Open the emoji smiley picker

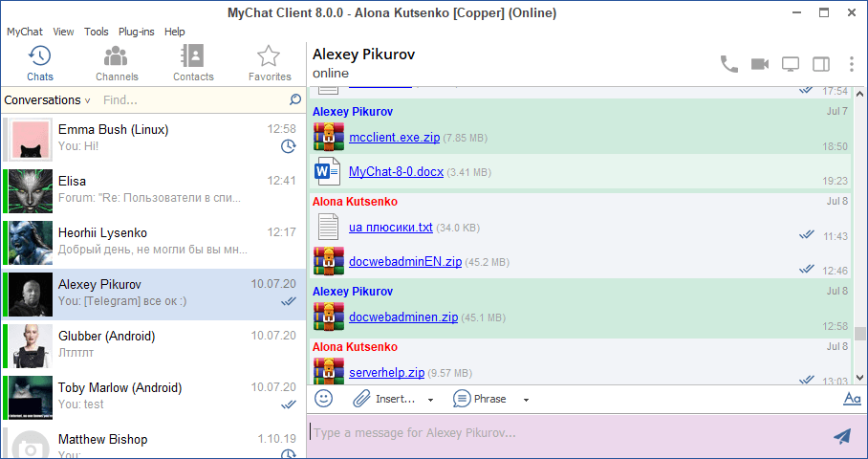coord(324,399)
